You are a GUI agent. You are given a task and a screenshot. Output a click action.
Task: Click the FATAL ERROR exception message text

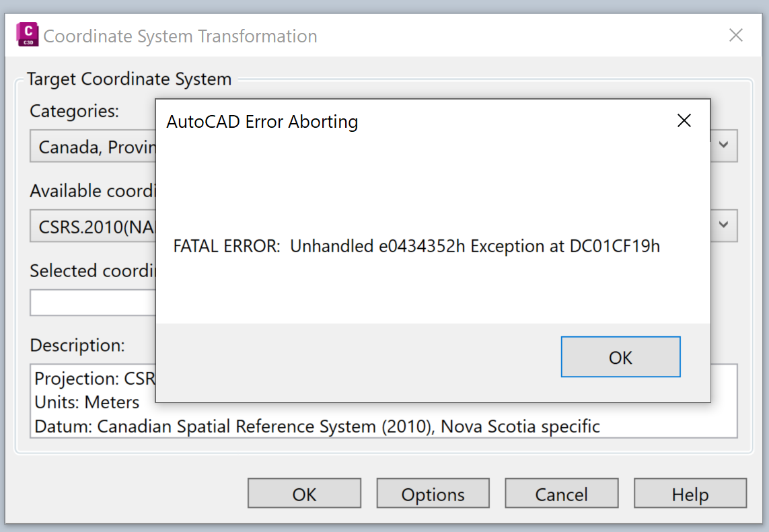[x=417, y=246]
